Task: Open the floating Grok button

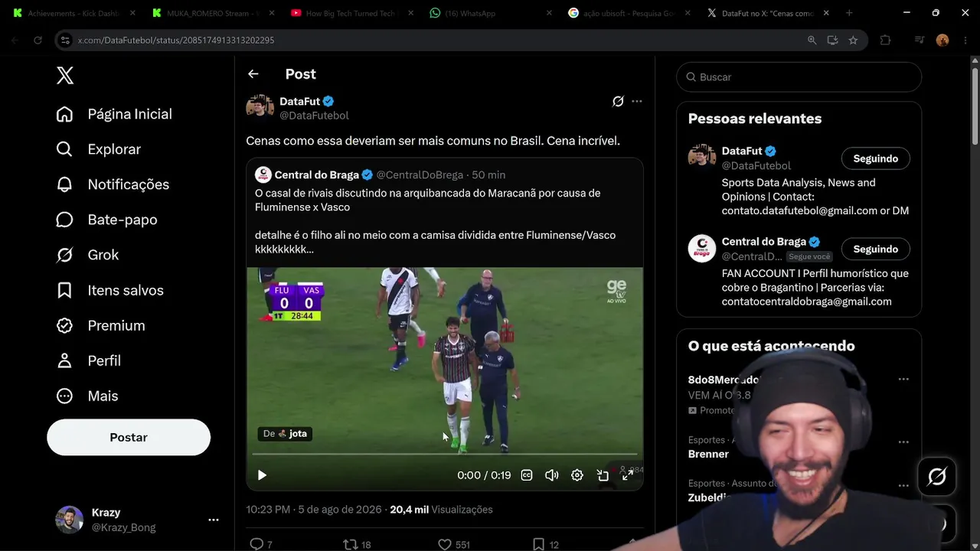Action: click(x=936, y=477)
